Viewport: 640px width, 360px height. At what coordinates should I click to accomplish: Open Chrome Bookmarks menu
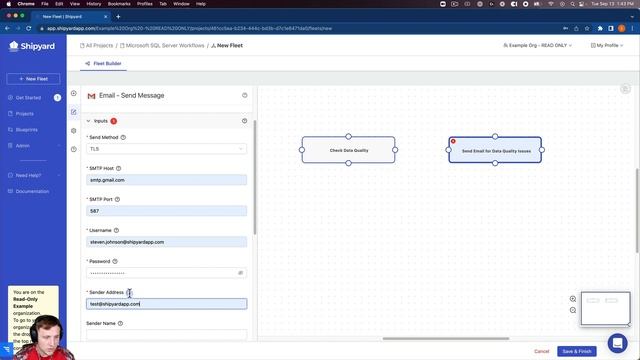(x=119, y=4)
